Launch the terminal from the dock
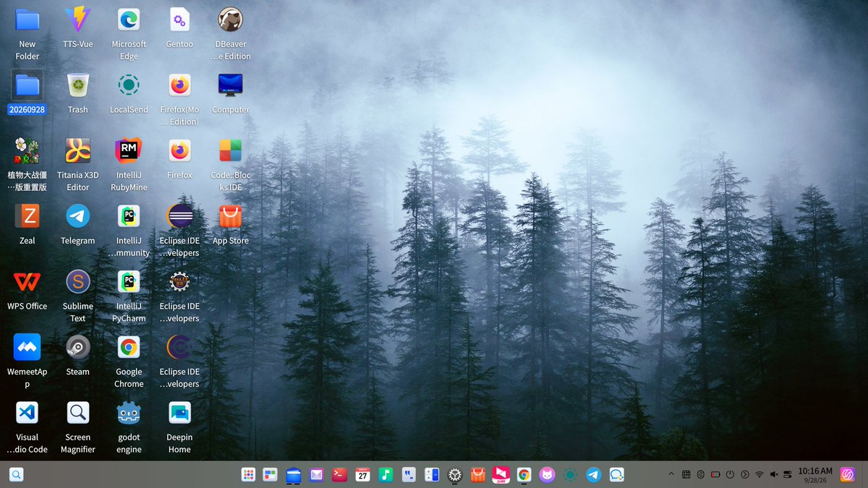868x488 pixels. [339, 475]
